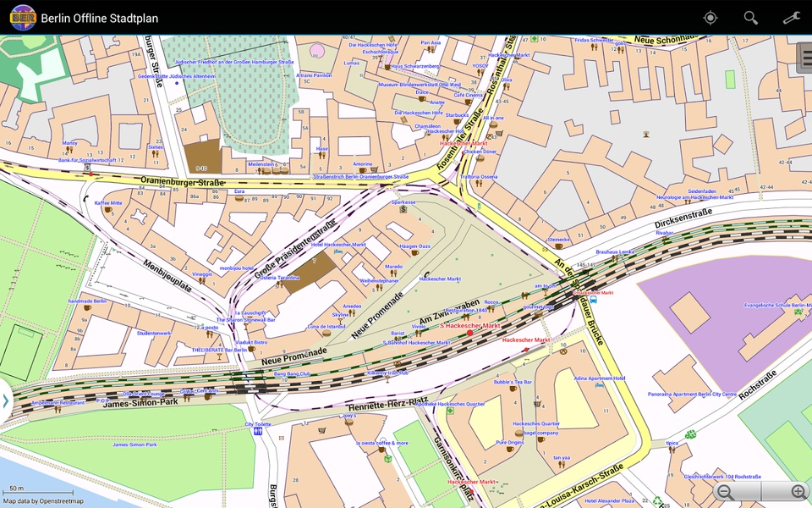The height and width of the screenshot is (508, 812).
Task: Select the Steinecke bakery cup icon
Action: (558, 246)
